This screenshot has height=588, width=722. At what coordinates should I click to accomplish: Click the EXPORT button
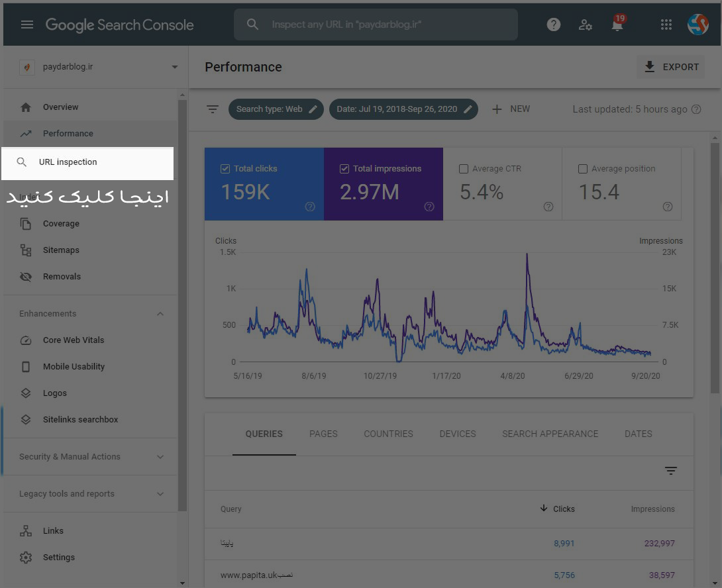[671, 66]
